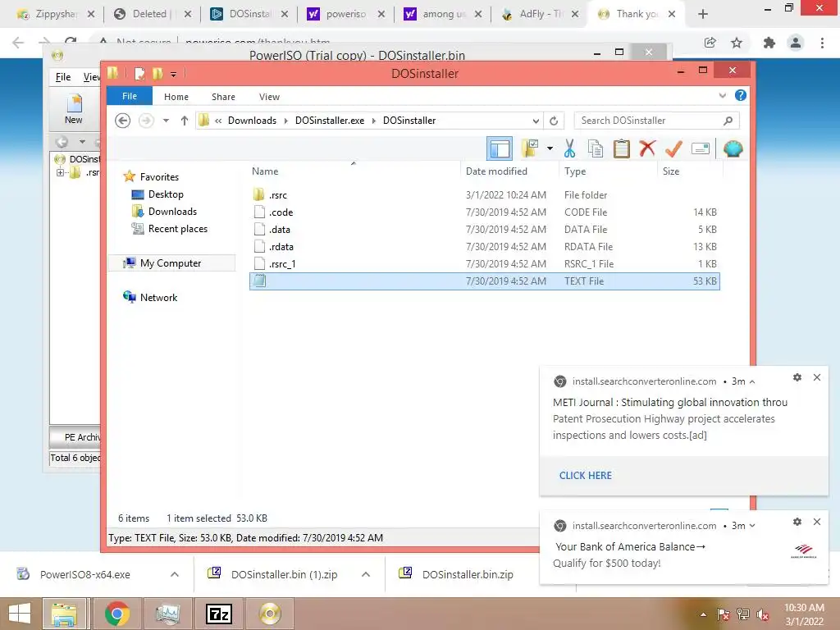This screenshot has width=840, height=630.
Task: Open recent locations dropdown arrow
Action: (x=166, y=121)
